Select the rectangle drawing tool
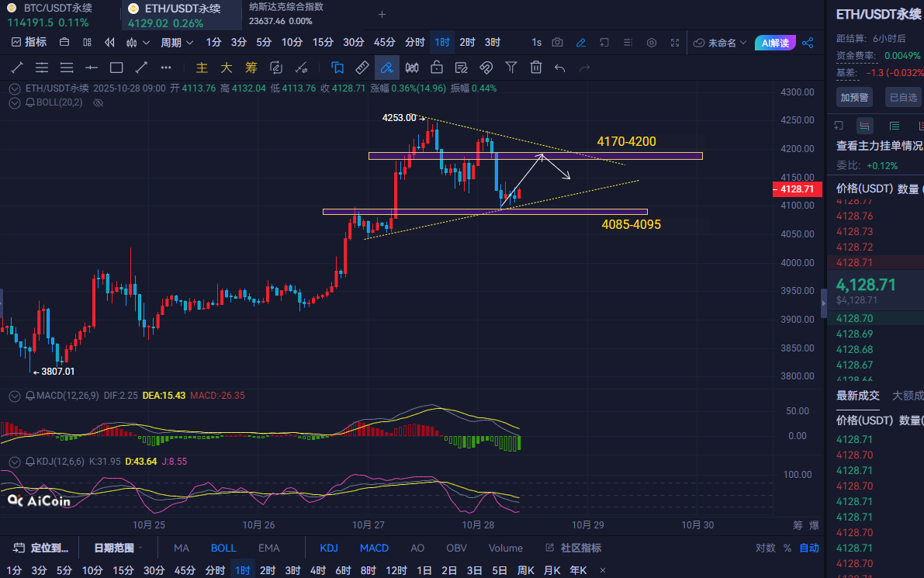 point(116,67)
